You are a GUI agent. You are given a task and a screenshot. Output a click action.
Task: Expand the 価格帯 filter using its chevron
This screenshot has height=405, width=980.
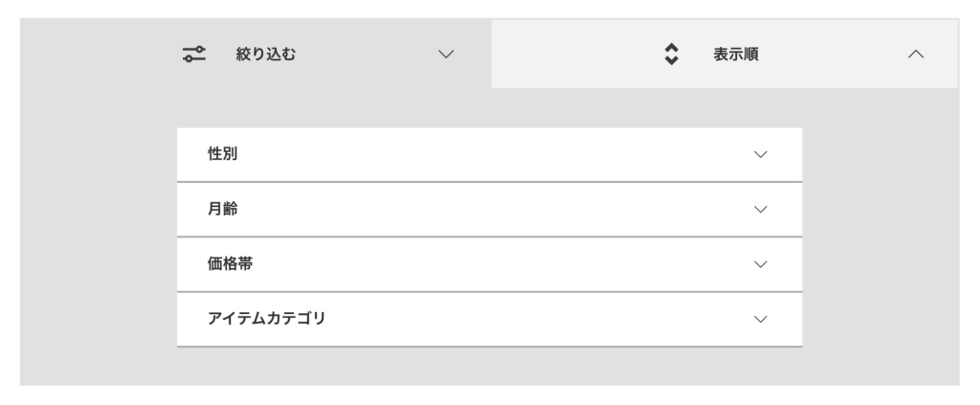click(x=761, y=264)
